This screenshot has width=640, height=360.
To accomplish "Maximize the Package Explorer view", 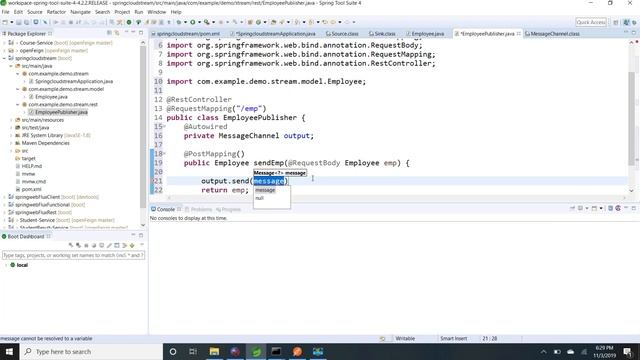I will [141, 33].
